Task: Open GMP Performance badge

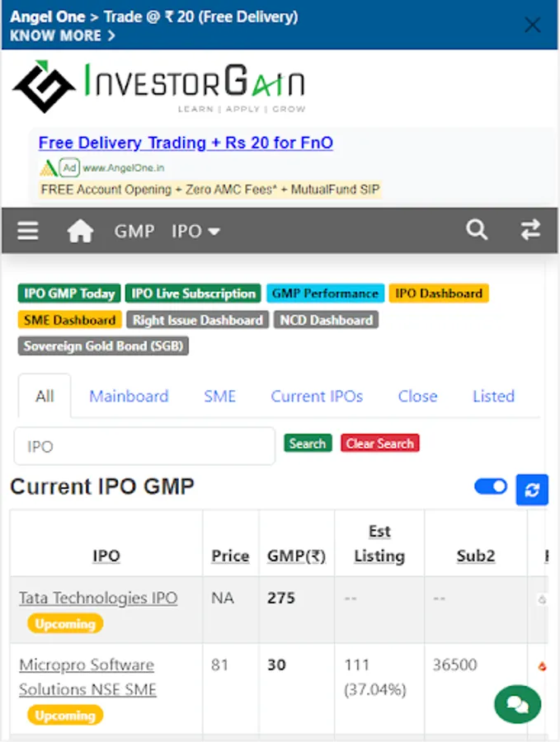Action: coord(325,294)
